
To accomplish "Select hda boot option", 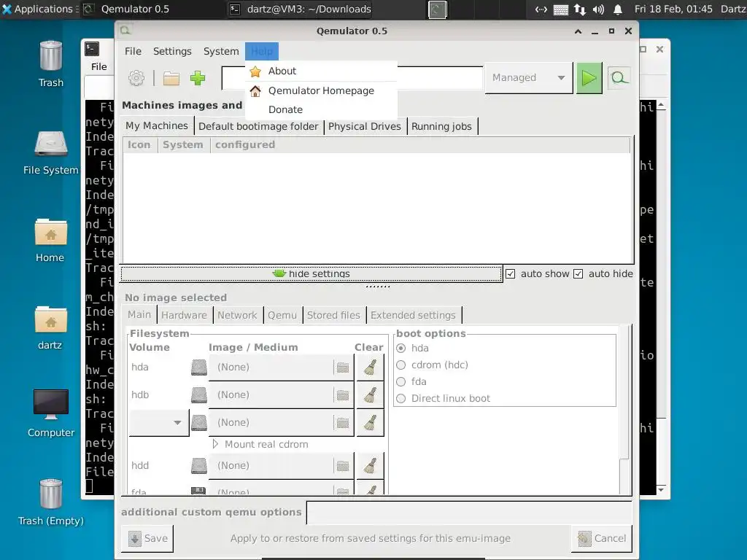I will point(401,348).
